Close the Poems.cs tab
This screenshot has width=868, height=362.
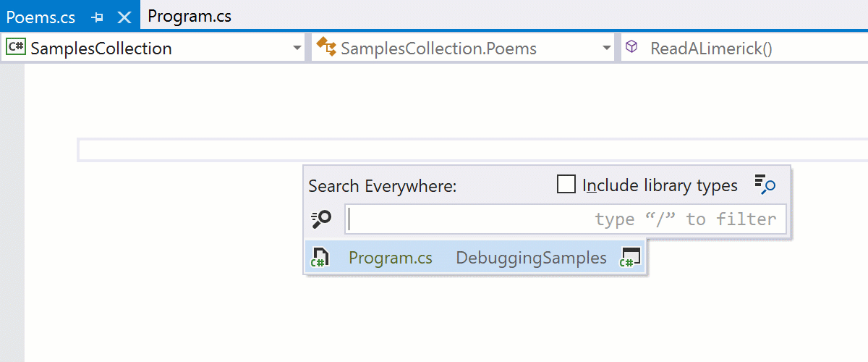pyautogui.click(x=124, y=17)
